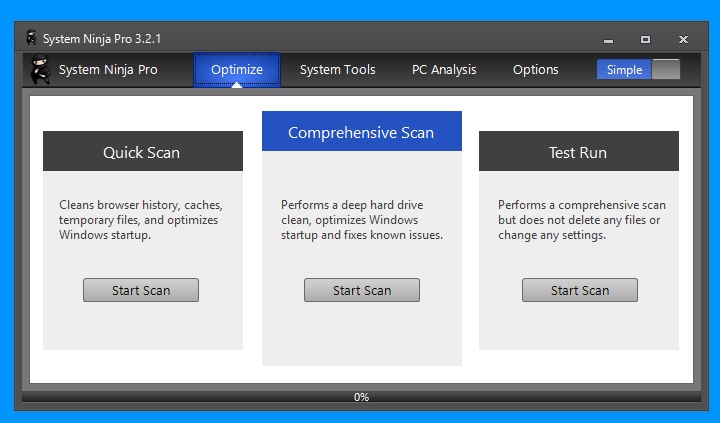Click the 0% progress bar
720x423 pixels.
361,397
